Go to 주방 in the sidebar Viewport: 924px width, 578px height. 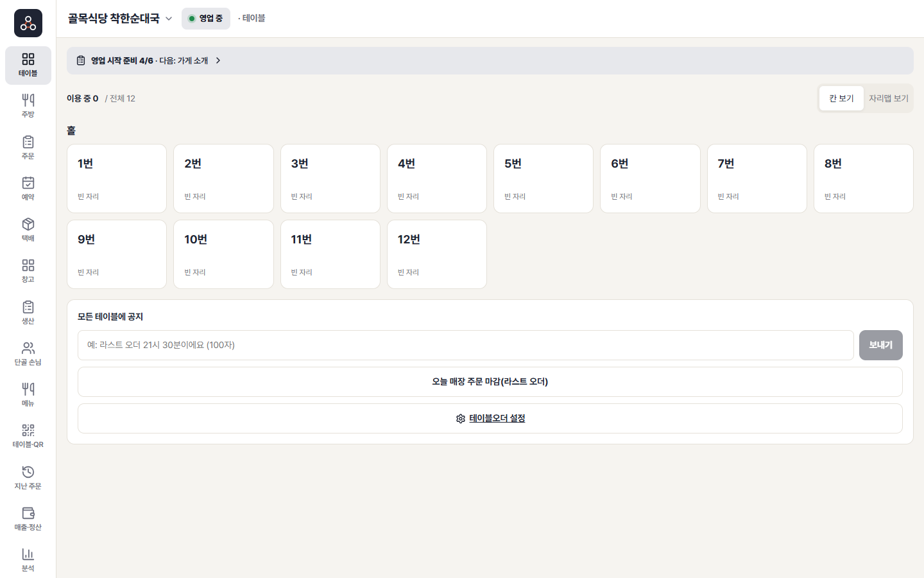tap(28, 106)
